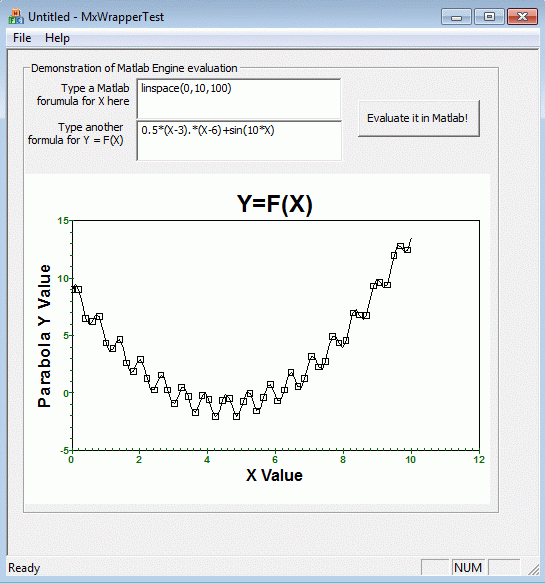This screenshot has height=583, width=545.
Task: Open the File menu
Action: [22, 38]
